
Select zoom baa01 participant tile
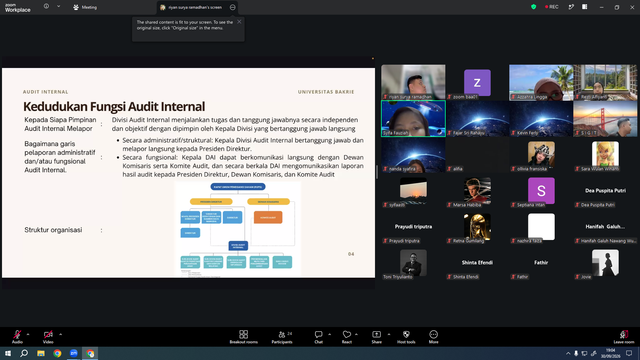(x=477, y=82)
